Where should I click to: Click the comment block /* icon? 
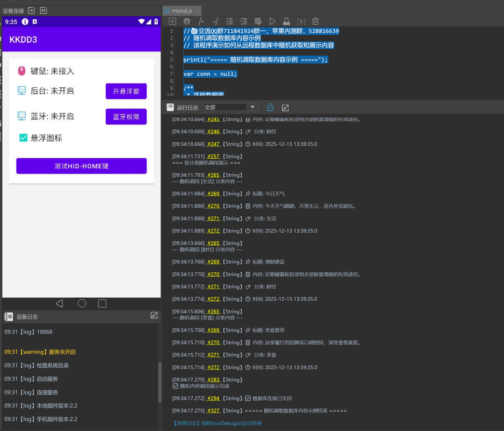201,21
